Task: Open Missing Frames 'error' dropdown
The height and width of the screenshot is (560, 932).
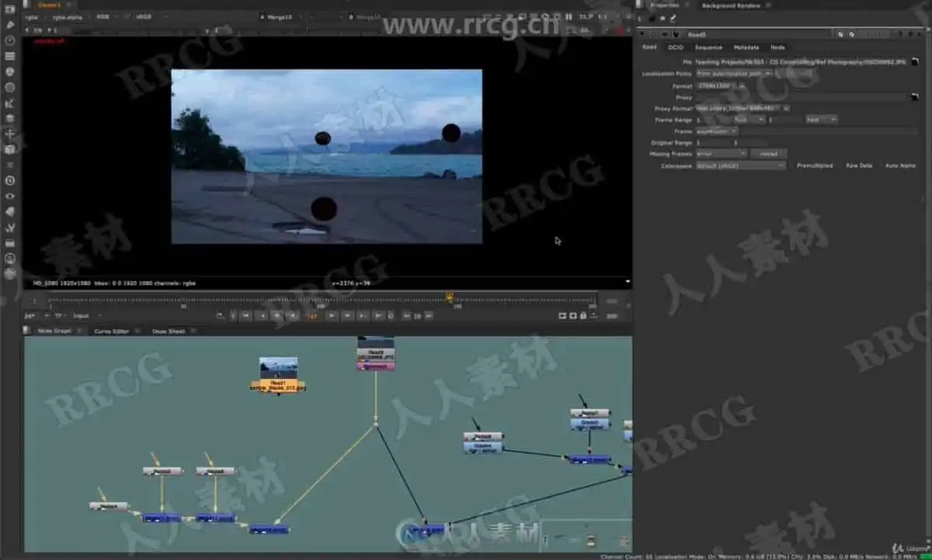Action: 722,154
